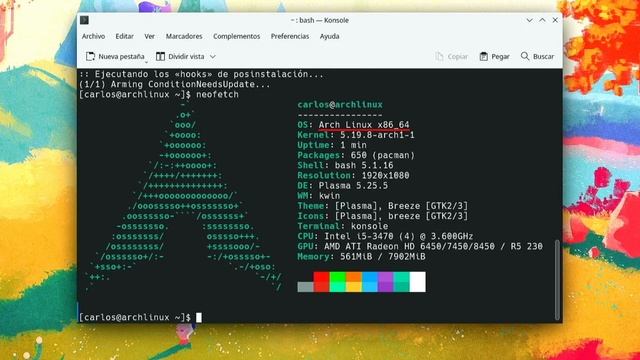
Task: Minimize the Konsole window
Action: point(529,20)
